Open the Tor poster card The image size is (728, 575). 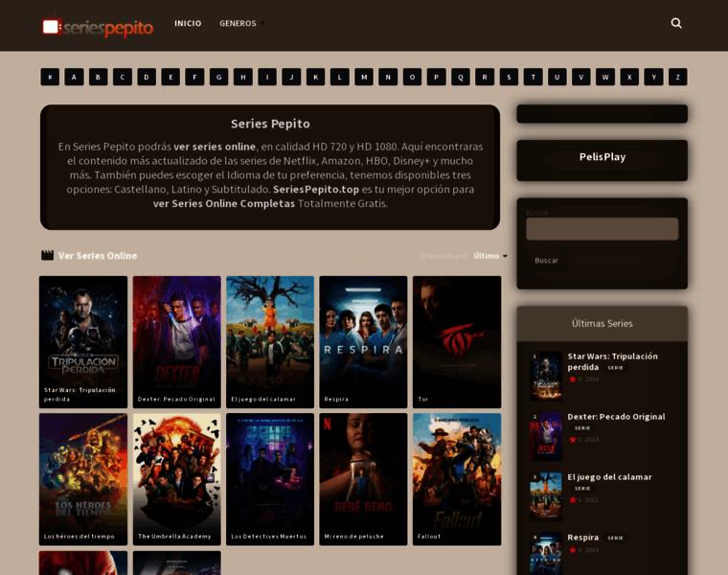pos(457,342)
